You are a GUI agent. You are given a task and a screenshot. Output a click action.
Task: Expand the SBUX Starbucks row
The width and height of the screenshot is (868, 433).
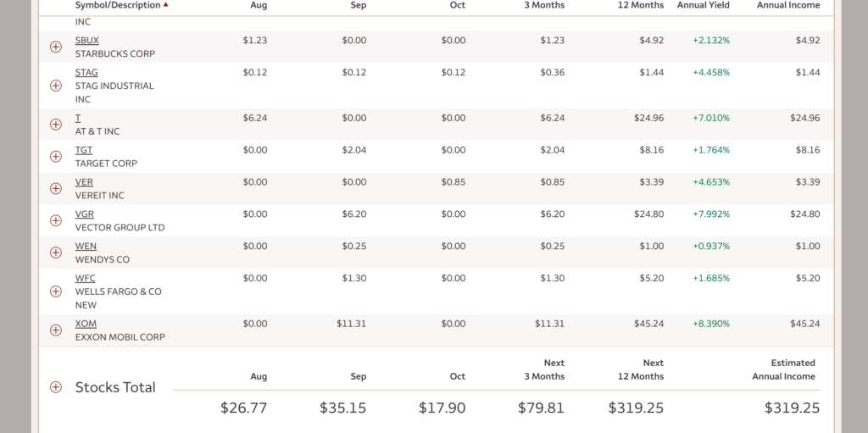tap(56, 47)
